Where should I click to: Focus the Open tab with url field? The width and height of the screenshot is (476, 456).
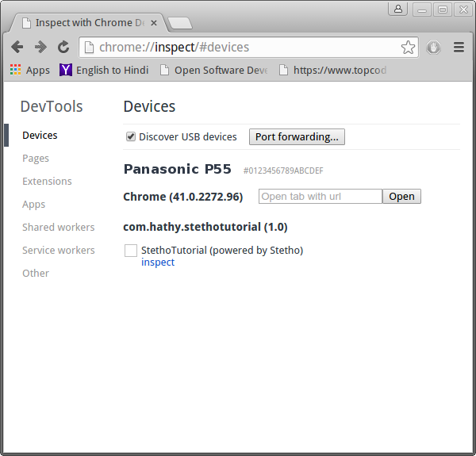tap(321, 197)
